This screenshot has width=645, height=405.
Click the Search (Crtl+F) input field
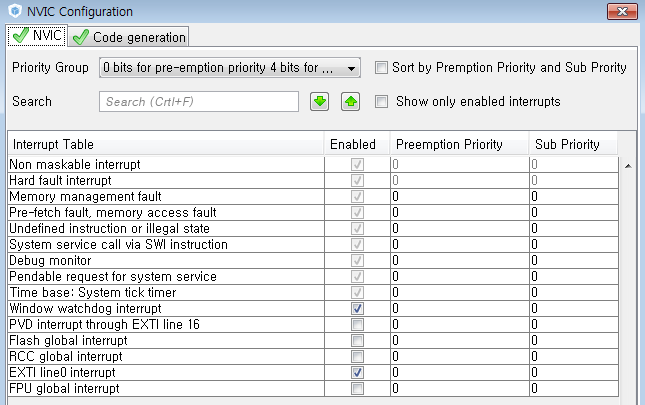pyautogui.click(x=199, y=102)
